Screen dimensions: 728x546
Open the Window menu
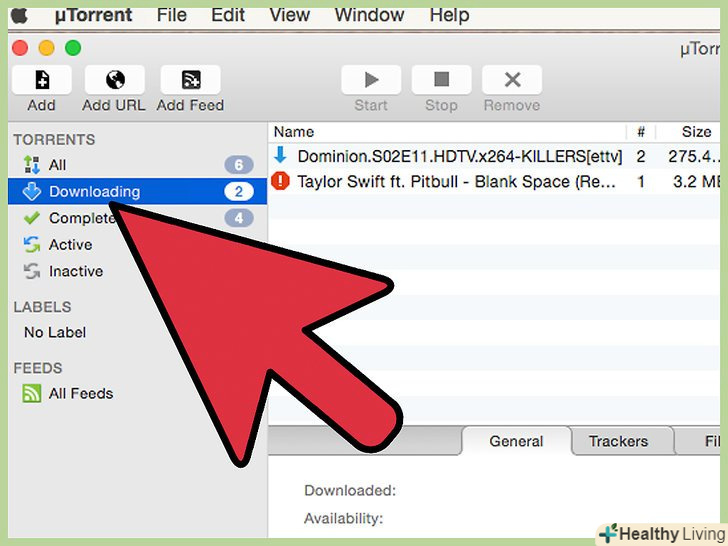[x=369, y=15]
